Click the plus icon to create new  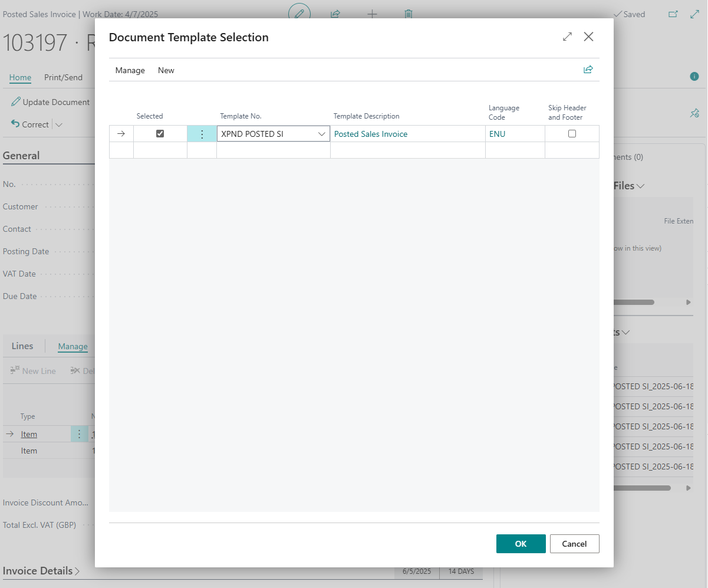click(372, 14)
